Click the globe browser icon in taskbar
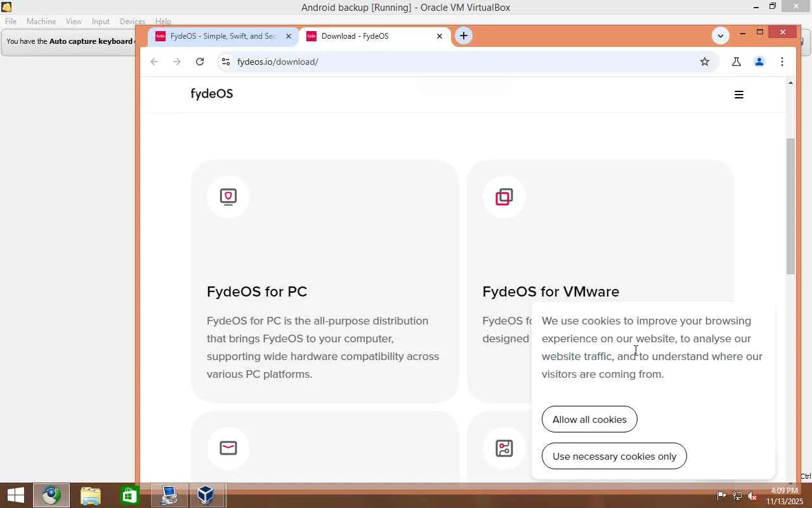This screenshot has height=508, width=812. pyautogui.click(x=51, y=495)
